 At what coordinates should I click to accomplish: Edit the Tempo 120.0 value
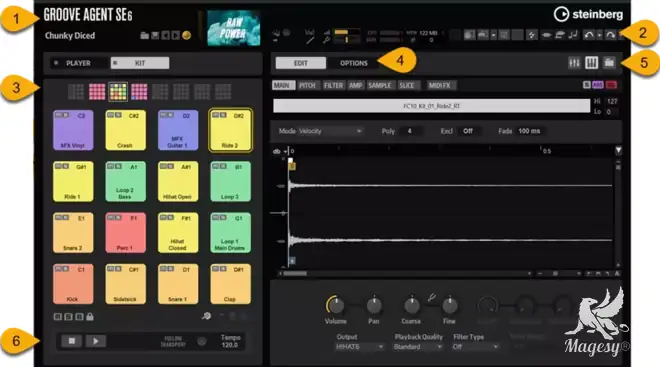point(230,345)
